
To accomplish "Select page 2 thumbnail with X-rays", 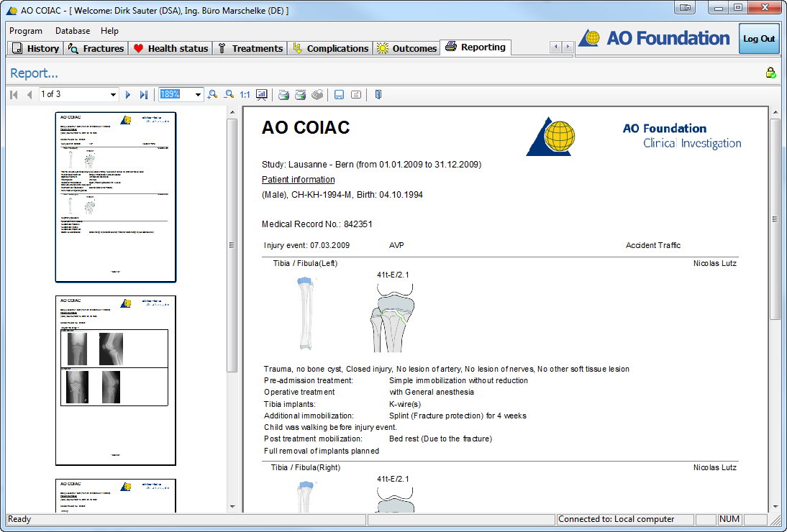I will (115, 380).
